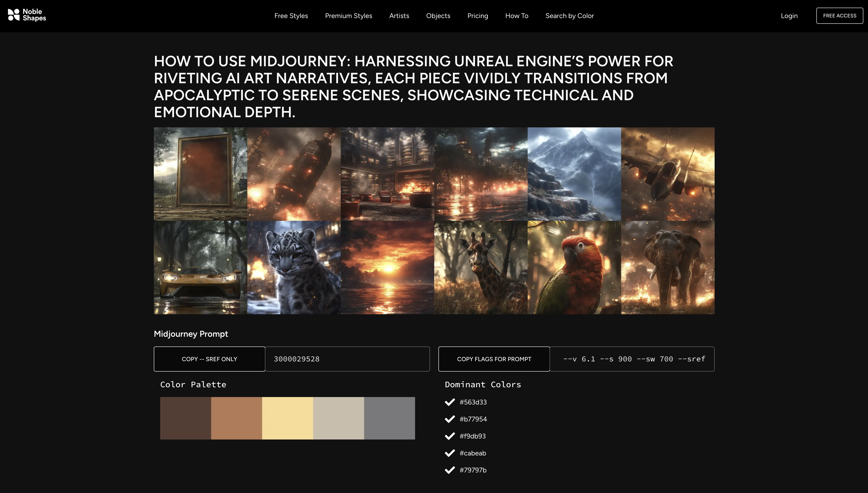Open the Premium Styles page
Screen dimensions: 868x493
(x=349, y=16)
